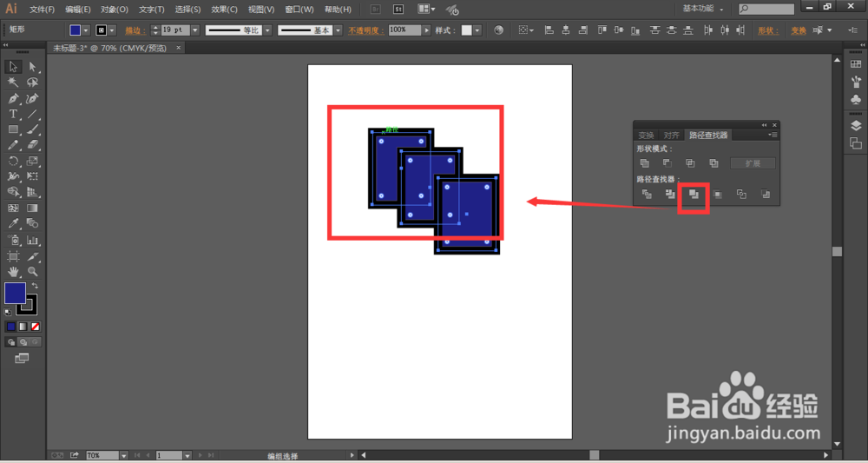Select the Selection (black arrow) tool

[x=13, y=67]
